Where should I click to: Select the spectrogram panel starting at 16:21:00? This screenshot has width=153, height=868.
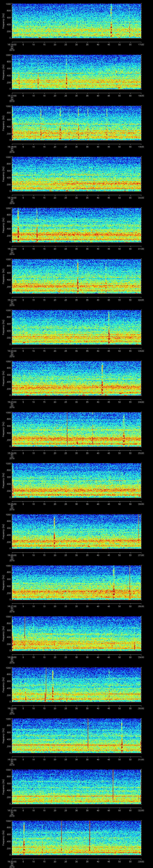coord(77,276)
